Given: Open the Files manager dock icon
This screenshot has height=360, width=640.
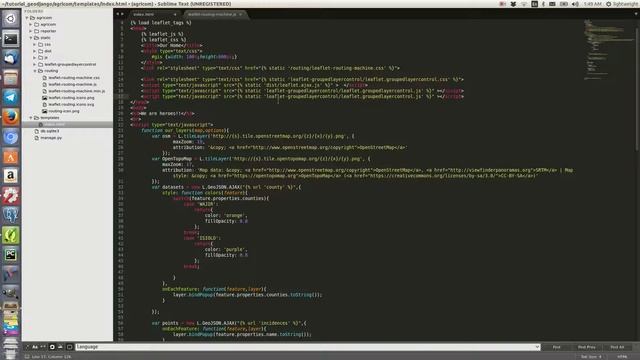Looking at the screenshot, I should pos(11,78).
